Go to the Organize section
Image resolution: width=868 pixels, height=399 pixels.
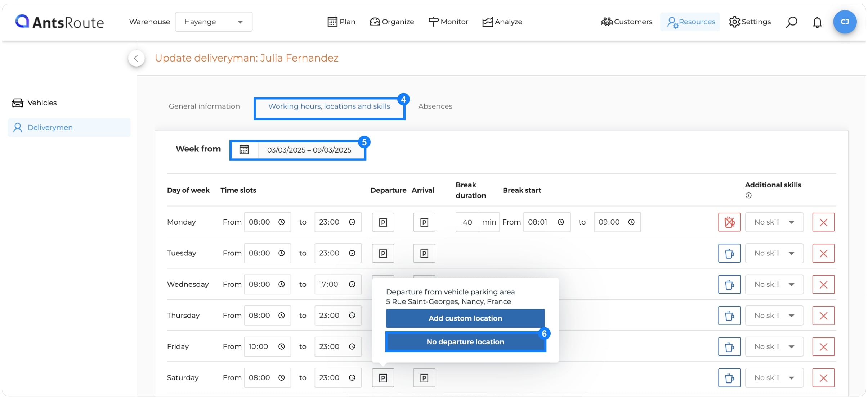[x=392, y=22]
